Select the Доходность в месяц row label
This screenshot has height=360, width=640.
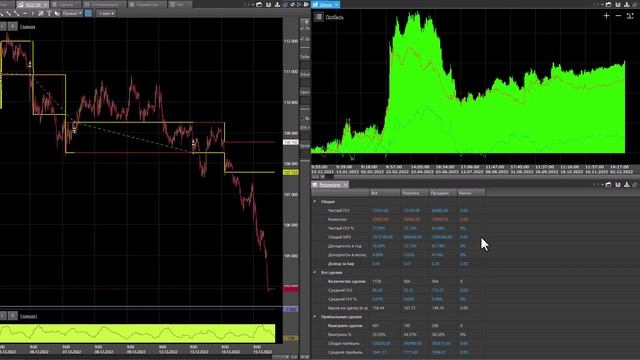point(347,255)
